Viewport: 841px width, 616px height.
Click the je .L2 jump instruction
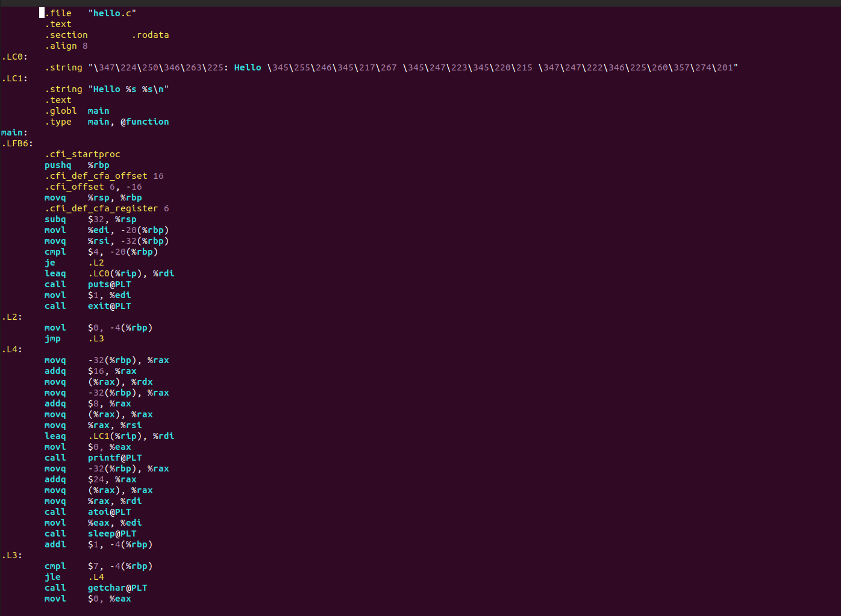click(74, 263)
